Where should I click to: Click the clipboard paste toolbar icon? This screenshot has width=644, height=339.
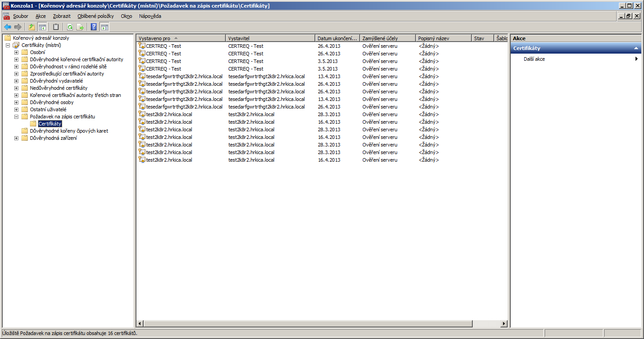56,27
